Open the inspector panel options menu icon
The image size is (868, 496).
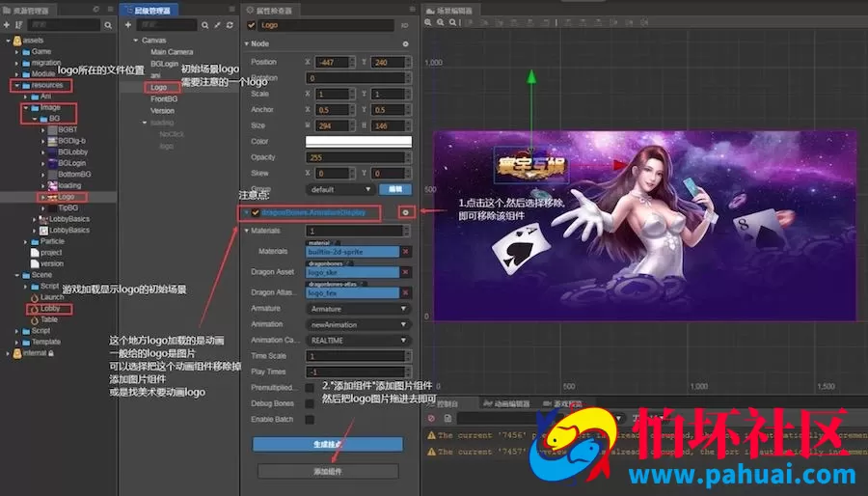pyautogui.click(x=412, y=10)
